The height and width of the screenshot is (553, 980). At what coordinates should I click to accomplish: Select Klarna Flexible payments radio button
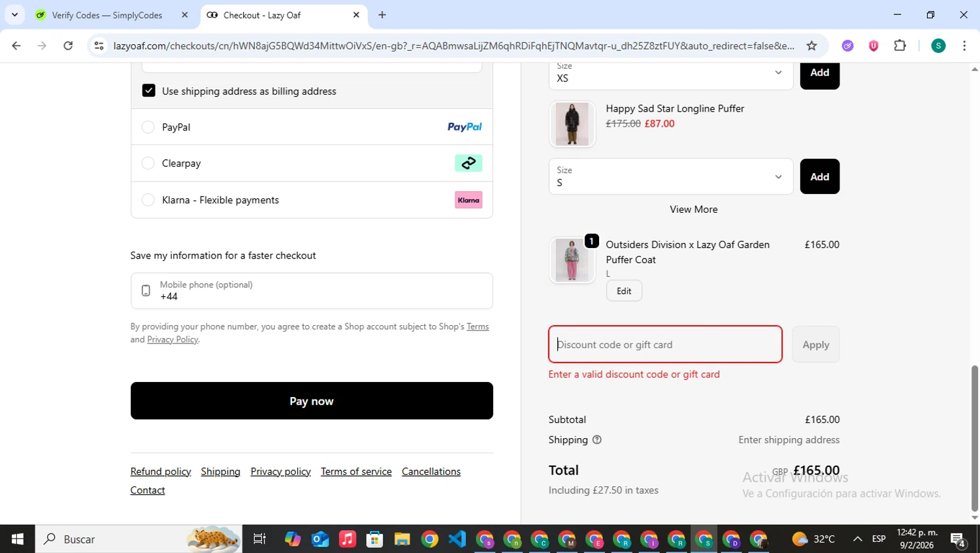148,200
